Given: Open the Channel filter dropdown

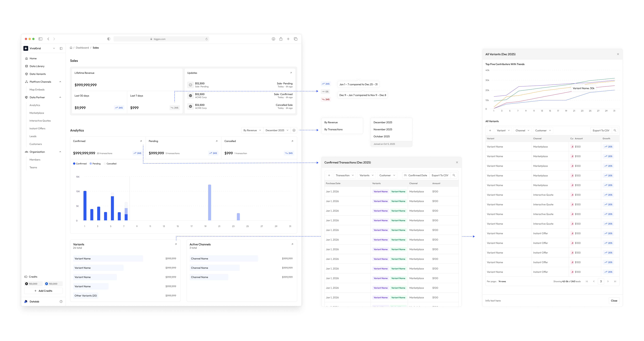Looking at the screenshot, I should (x=522, y=130).
